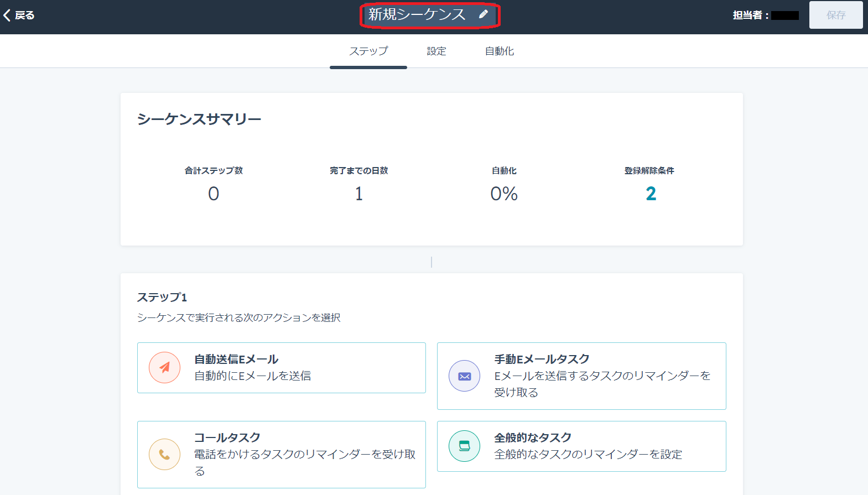The image size is (868, 495).
Task: Click the 担当者 owner field
Action: point(766,15)
